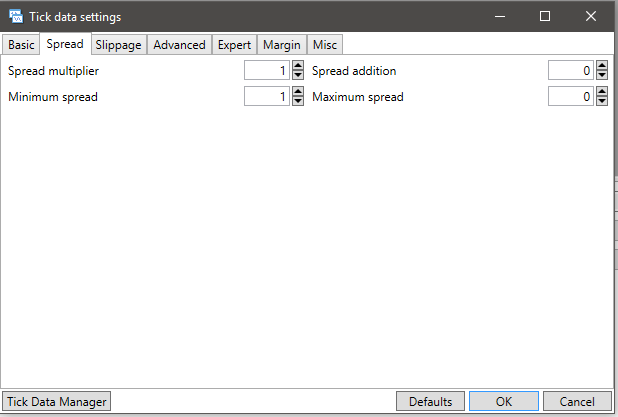The image size is (618, 417).
Task: Click the Maximum spread value field
Action: (571, 96)
